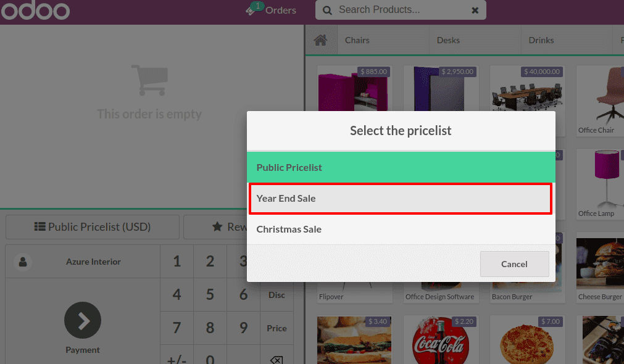The width and height of the screenshot is (624, 364).
Task: Click the Odoo logo
Action: (35, 10)
